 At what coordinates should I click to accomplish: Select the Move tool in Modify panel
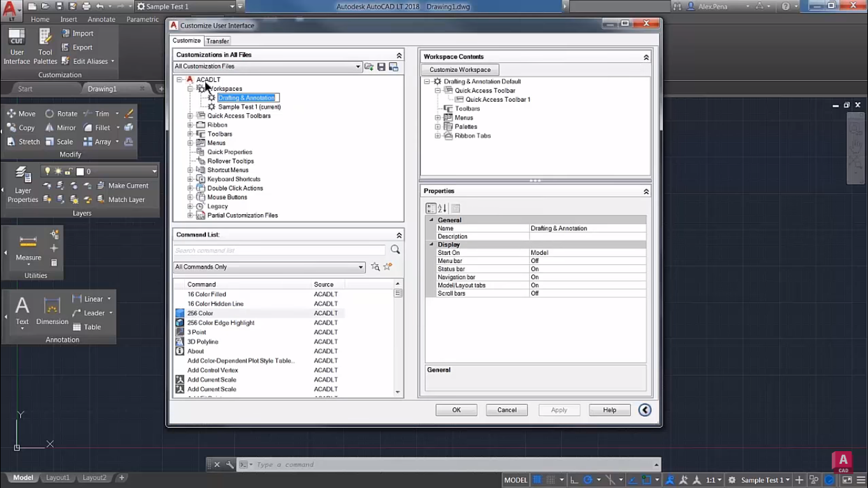click(x=21, y=114)
